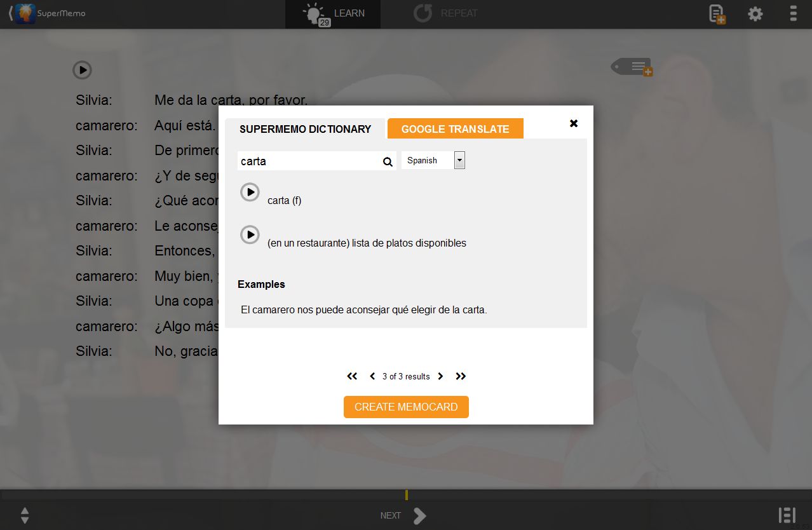Click the definition lista de platos disponibles

[x=367, y=243]
